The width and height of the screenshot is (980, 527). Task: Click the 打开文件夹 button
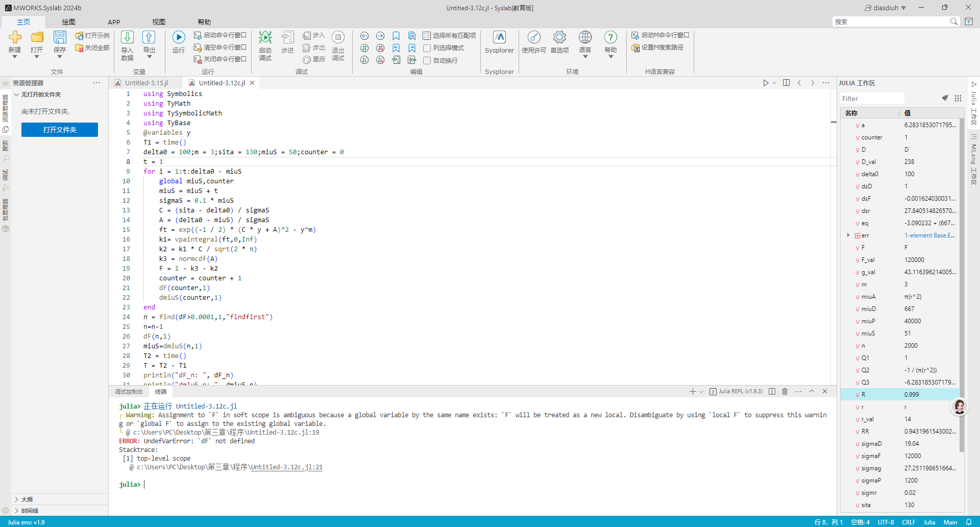point(60,130)
